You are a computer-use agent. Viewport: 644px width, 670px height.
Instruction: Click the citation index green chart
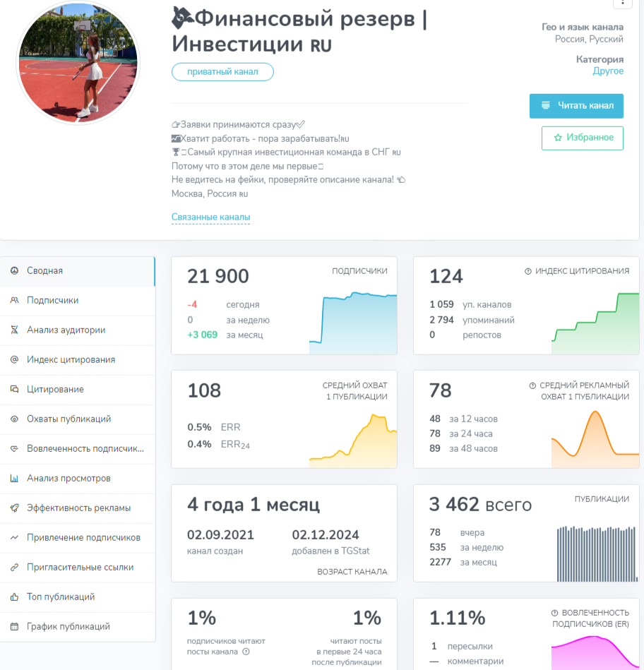click(x=595, y=323)
